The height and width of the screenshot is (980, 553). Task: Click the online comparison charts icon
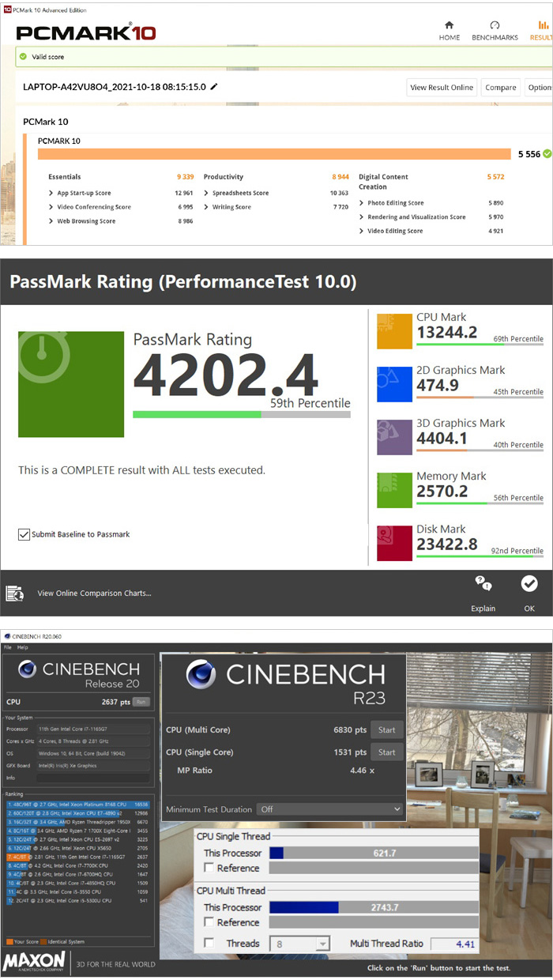[x=15, y=593]
